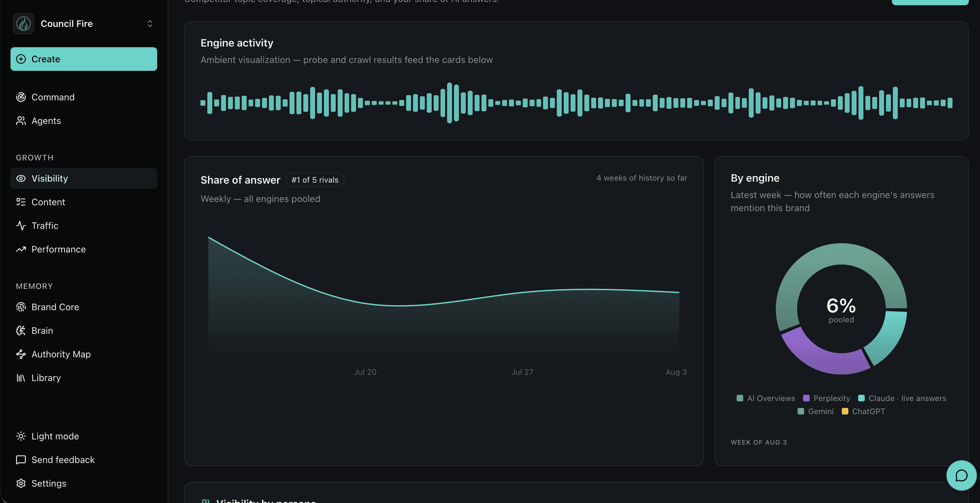The height and width of the screenshot is (503, 980).
Task: Open the chat bubble floating button
Action: tap(961, 475)
